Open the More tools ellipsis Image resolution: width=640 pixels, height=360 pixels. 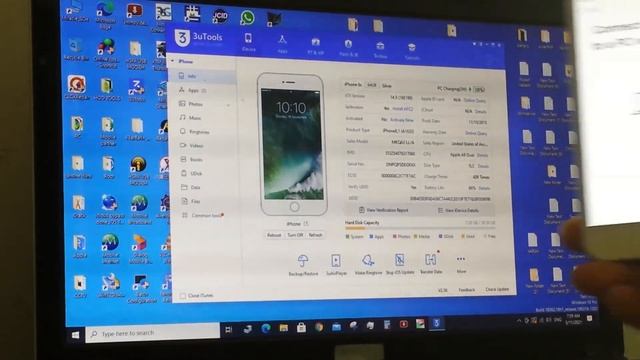461,263
